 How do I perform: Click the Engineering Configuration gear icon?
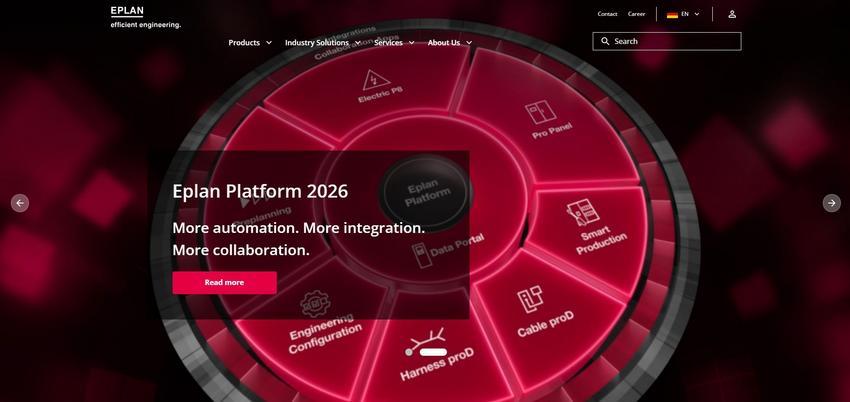pyautogui.click(x=315, y=304)
